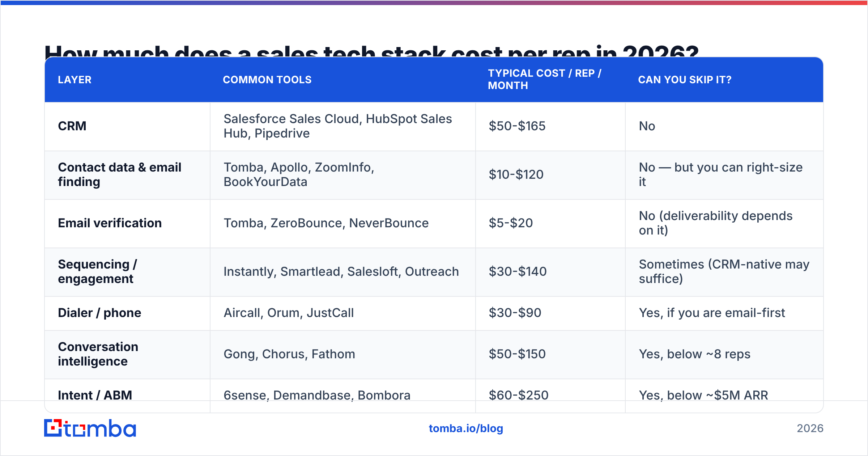
Task: Click "No — but you can right-size it"
Action: pyautogui.click(x=721, y=174)
